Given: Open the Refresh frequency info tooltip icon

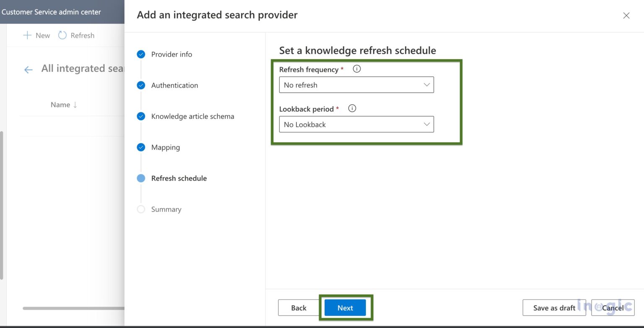Looking at the screenshot, I should [x=356, y=69].
